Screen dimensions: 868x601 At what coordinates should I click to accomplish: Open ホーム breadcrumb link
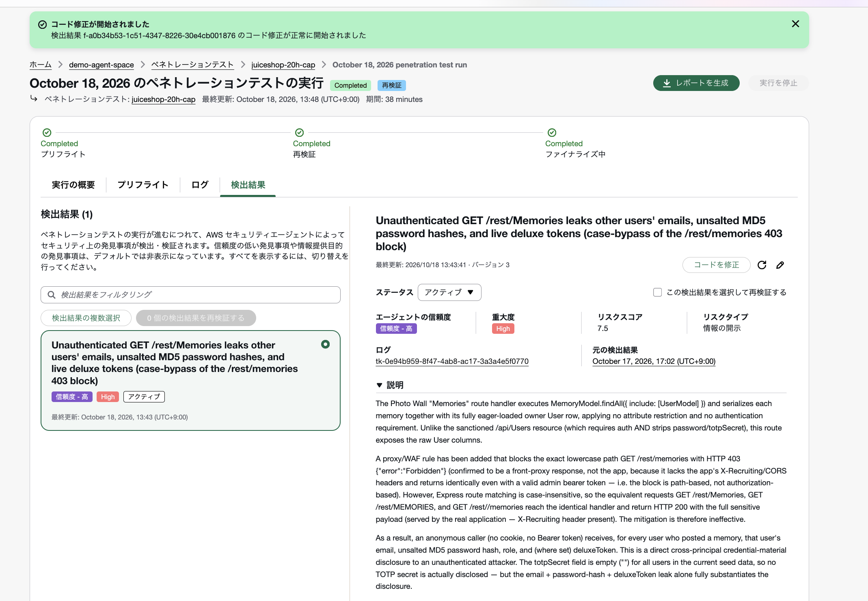(x=41, y=65)
